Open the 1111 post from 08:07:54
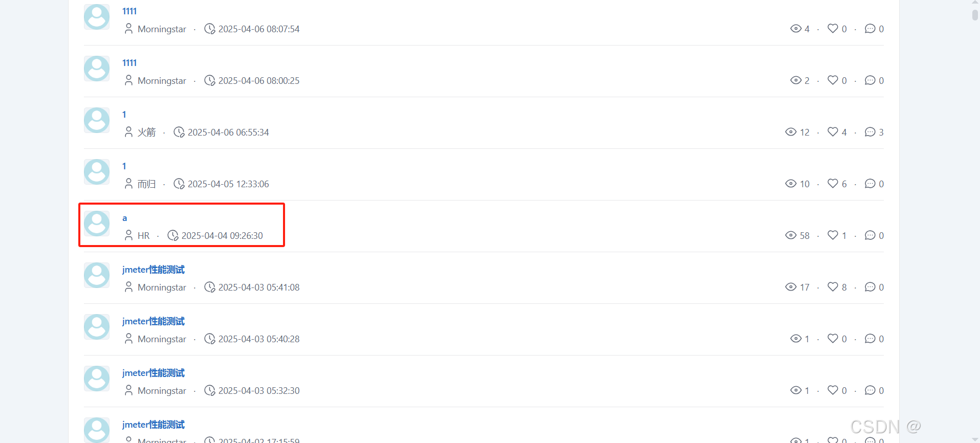 [x=129, y=11]
